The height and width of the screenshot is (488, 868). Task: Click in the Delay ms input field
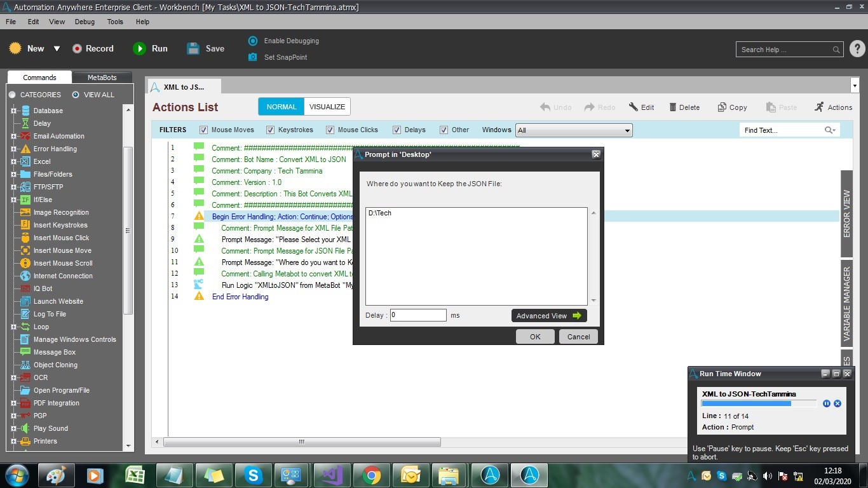418,315
